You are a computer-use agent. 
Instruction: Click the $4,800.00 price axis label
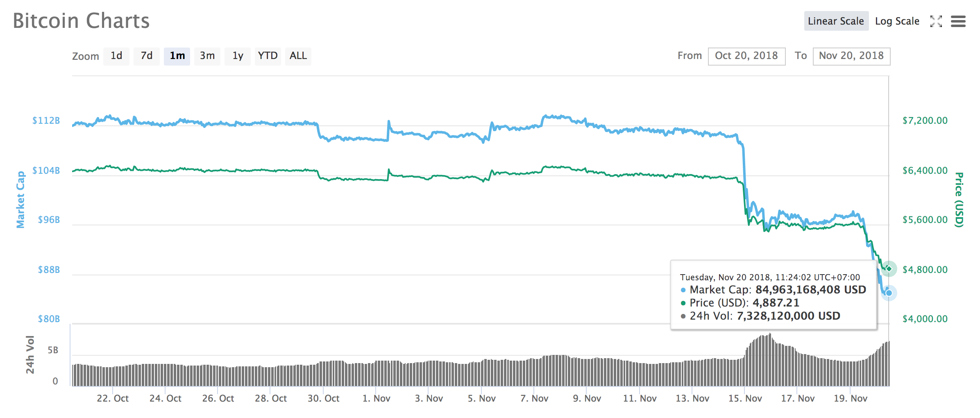pos(925,270)
